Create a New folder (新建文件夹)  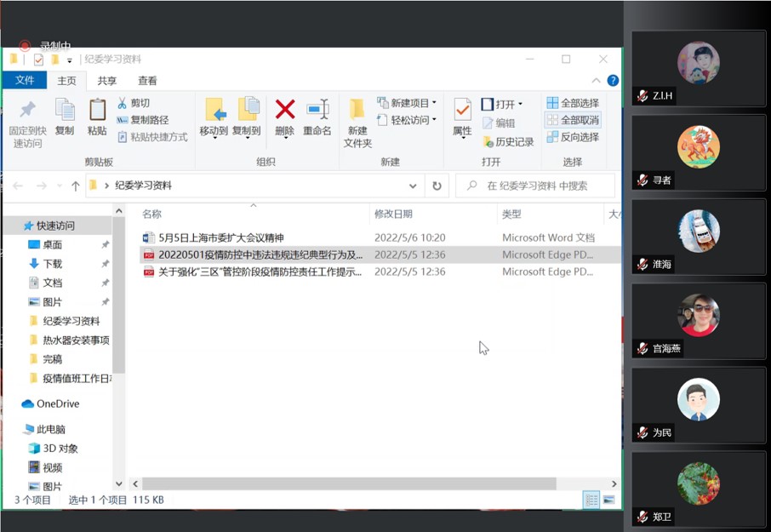pos(357,123)
